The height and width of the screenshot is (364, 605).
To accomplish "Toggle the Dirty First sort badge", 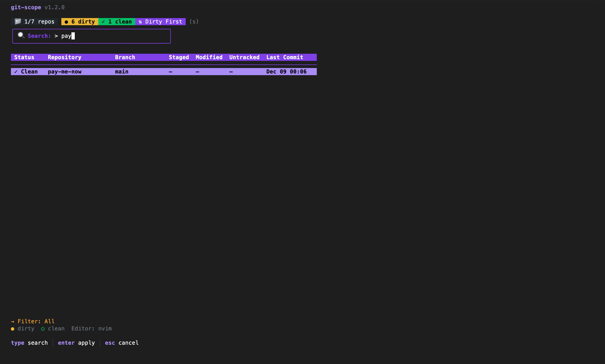I will point(160,22).
